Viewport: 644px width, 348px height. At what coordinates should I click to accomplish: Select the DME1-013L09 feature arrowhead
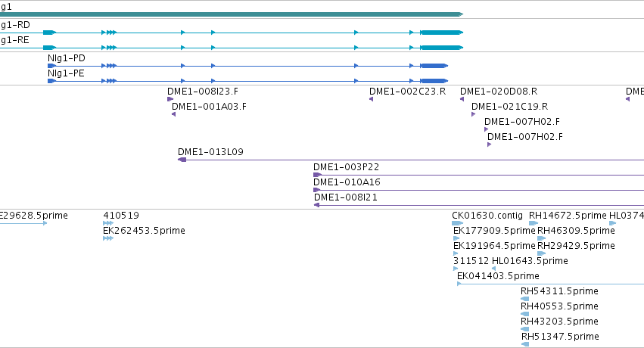[x=182, y=160]
